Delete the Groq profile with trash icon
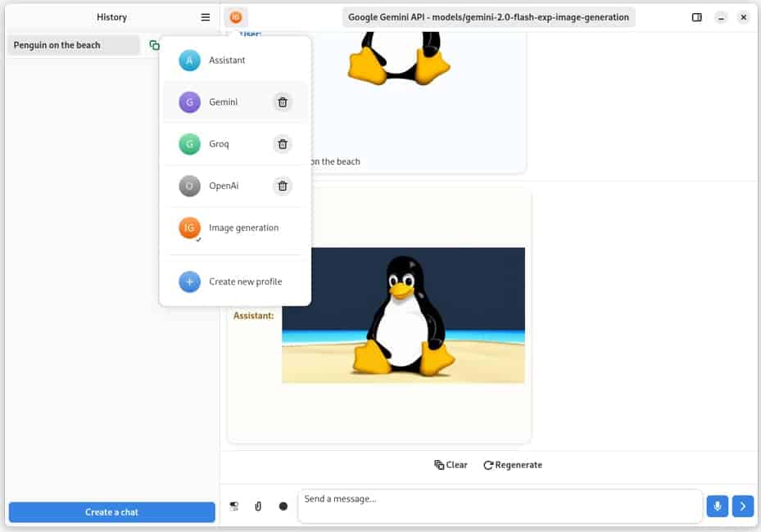This screenshot has width=761, height=532. pos(283,144)
